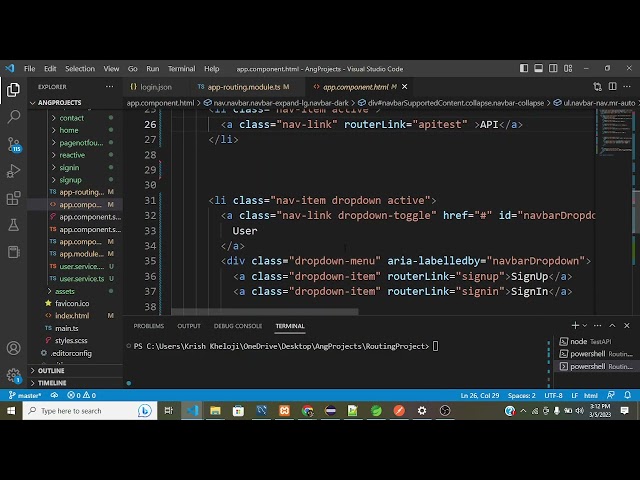Open the View menu
The height and width of the screenshot is (480, 640).
(x=111, y=69)
